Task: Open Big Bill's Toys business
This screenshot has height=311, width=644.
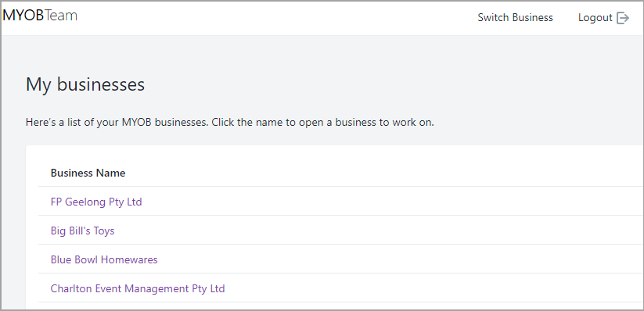Action: pyautogui.click(x=82, y=231)
